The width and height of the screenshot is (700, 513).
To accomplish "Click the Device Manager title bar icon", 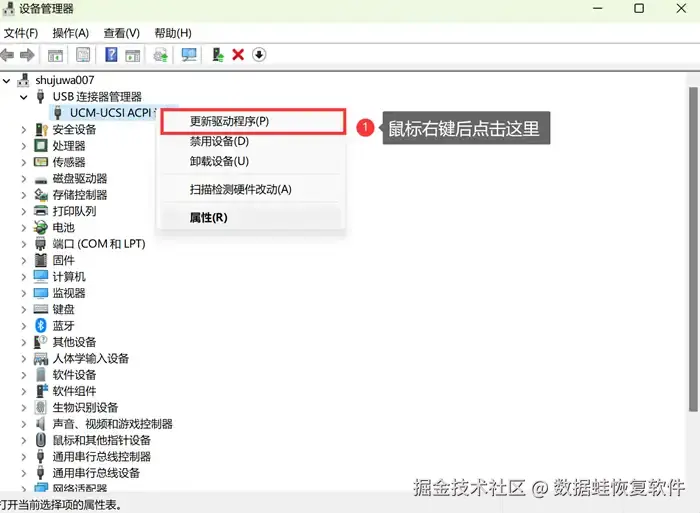I will (8, 8).
